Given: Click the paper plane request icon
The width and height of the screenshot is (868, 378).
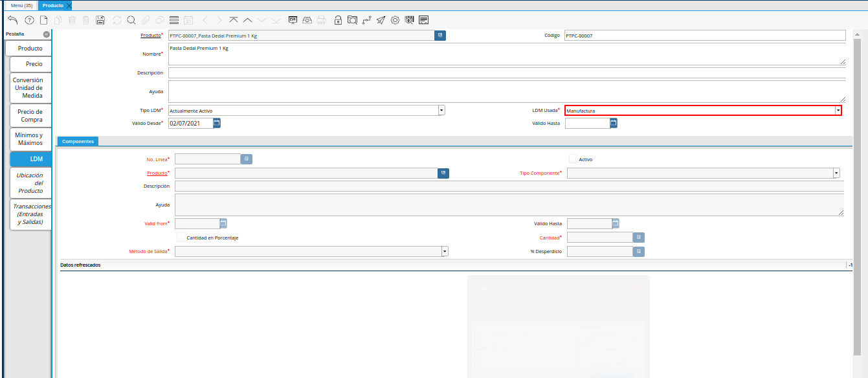Looking at the screenshot, I should tap(381, 20).
